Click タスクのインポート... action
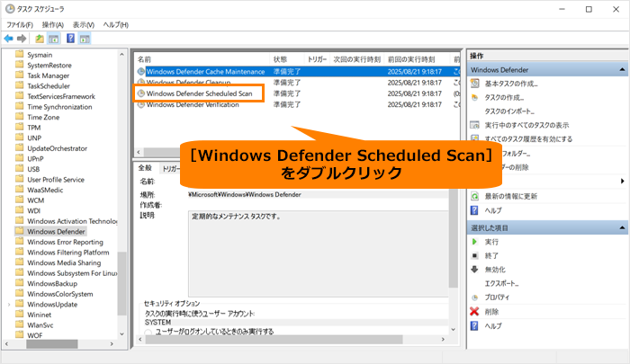This screenshot has width=630, height=364. 509,111
